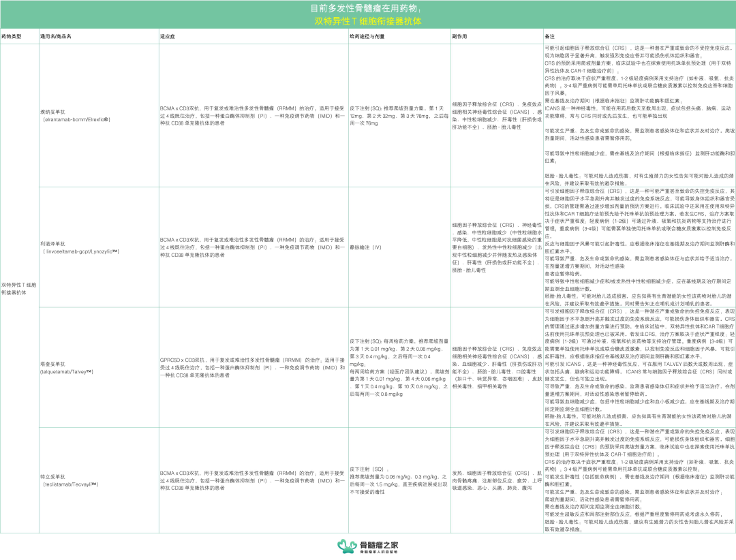This screenshot has height=560, width=736.
Task: Click the '骨髓瘤之家' brand name text
Action: [x=379, y=544]
